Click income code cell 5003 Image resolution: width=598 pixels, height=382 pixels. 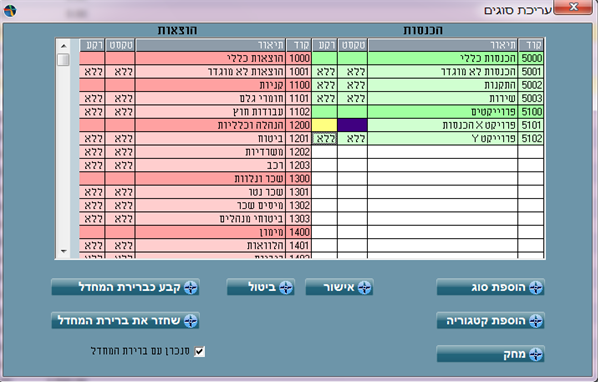tap(531, 98)
